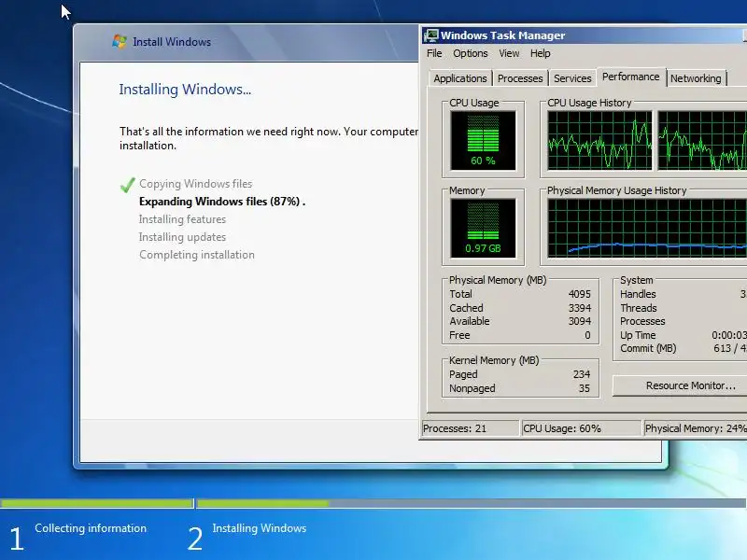Open the View menu in Task Manager
747x560 pixels.
tap(509, 53)
